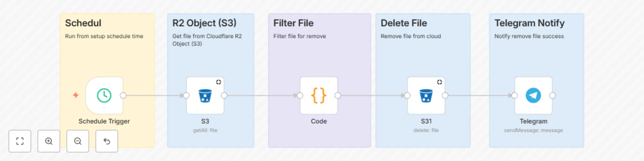644x161 pixels.
Task: Select connection line from S3 to Code
Action: point(262,96)
